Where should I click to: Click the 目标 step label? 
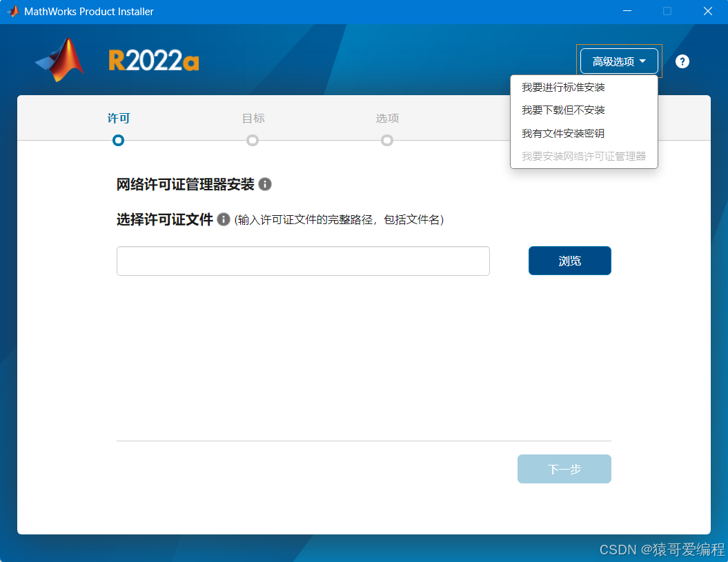(x=253, y=119)
